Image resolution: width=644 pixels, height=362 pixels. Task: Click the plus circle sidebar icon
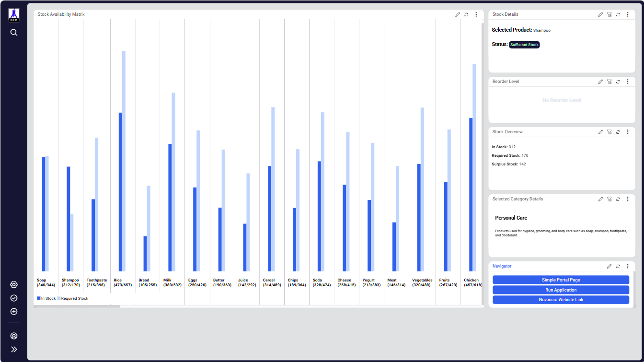14,312
